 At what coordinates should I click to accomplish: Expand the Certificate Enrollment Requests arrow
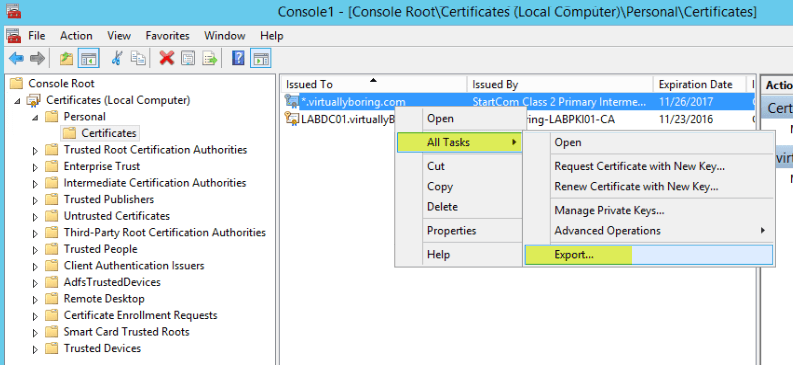35,316
